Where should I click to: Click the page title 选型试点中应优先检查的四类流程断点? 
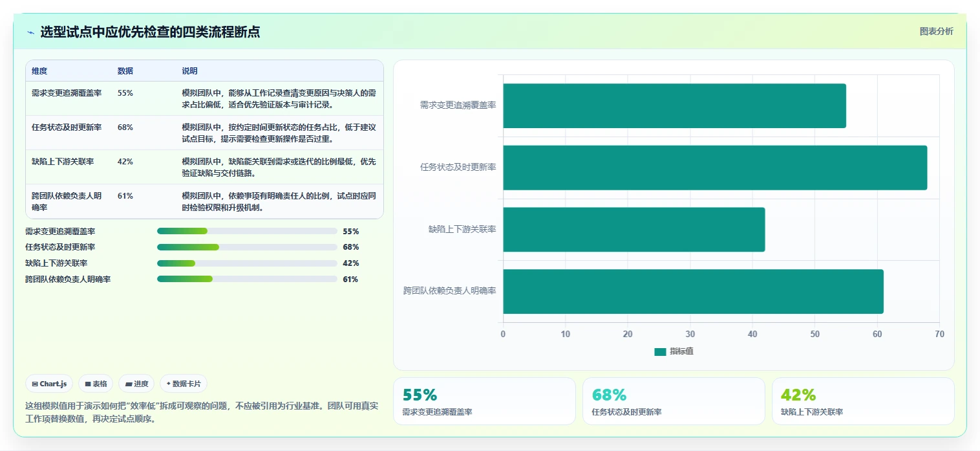click(x=150, y=32)
